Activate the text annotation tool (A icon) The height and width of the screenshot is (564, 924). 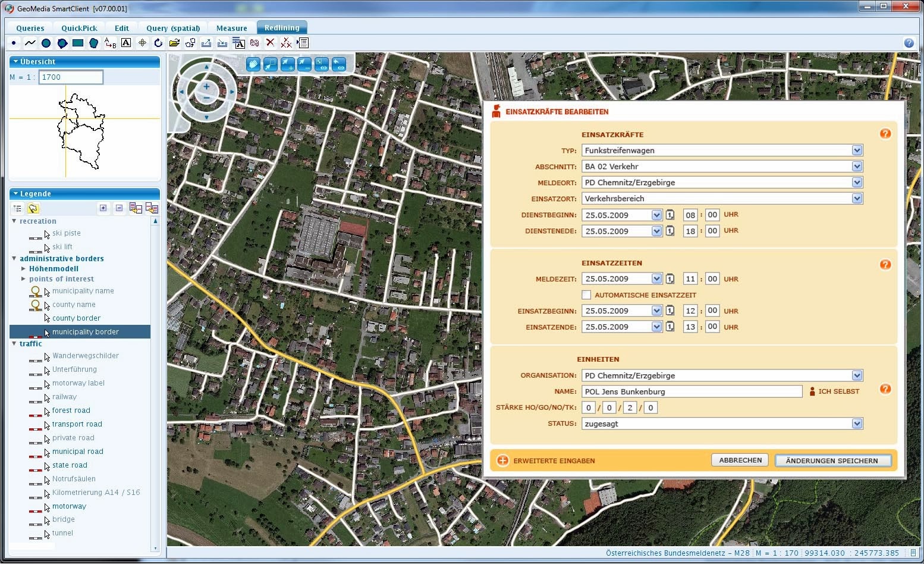[x=125, y=42]
